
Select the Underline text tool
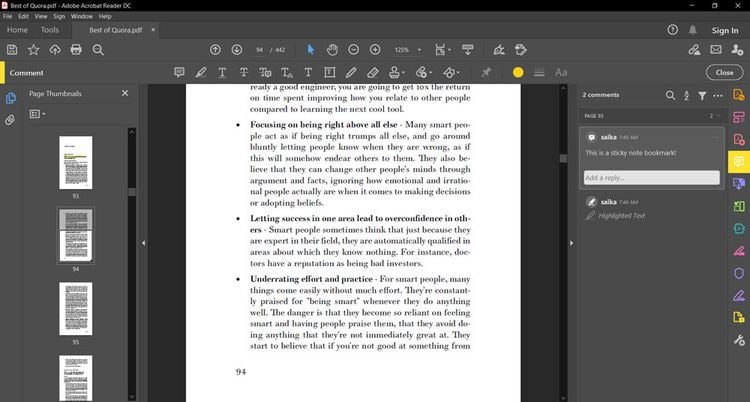click(222, 72)
